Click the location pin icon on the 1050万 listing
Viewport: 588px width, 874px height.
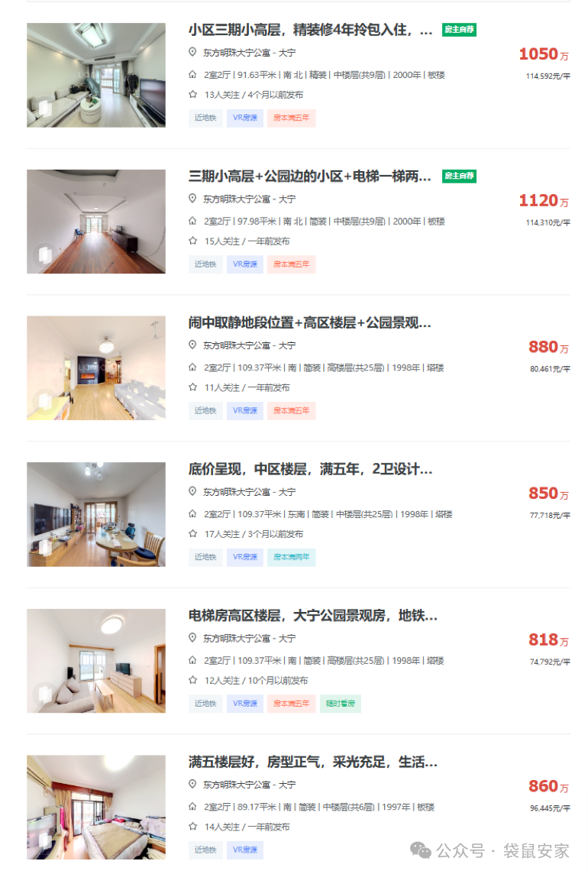click(192, 52)
